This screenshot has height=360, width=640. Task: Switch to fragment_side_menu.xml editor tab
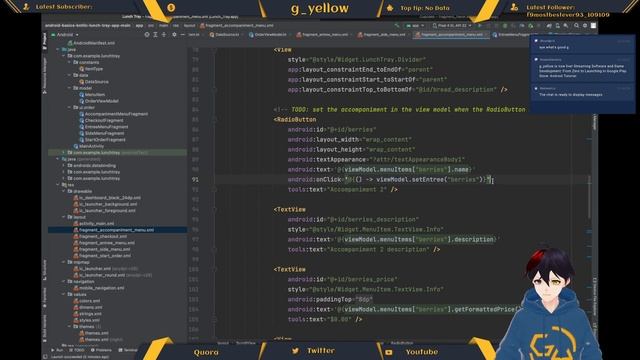(x=382, y=35)
